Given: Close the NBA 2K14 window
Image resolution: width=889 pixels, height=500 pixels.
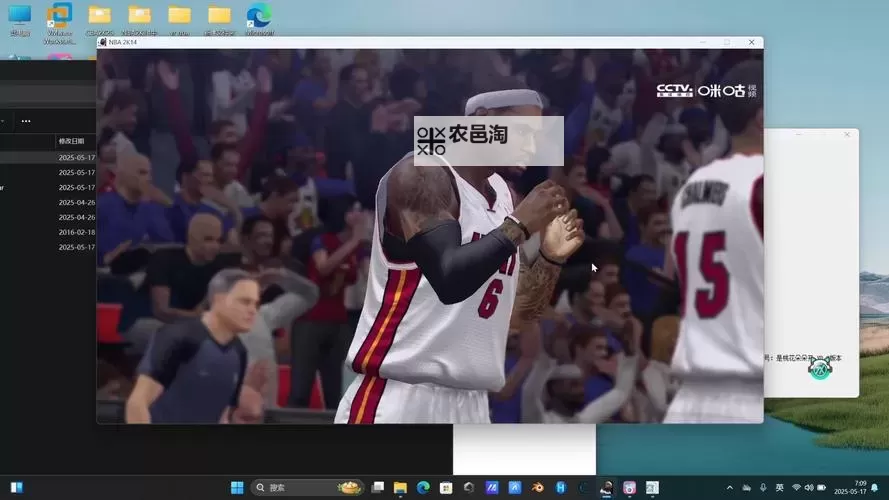Looking at the screenshot, I should 751,42.
